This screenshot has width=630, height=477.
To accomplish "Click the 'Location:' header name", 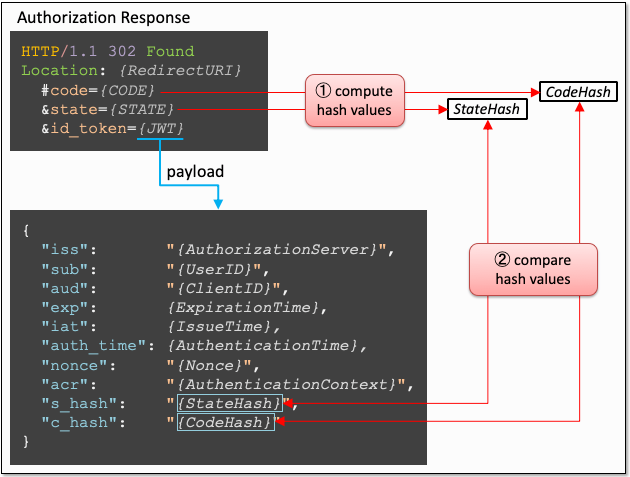I will pyautogui.click(x=63, y=71).
